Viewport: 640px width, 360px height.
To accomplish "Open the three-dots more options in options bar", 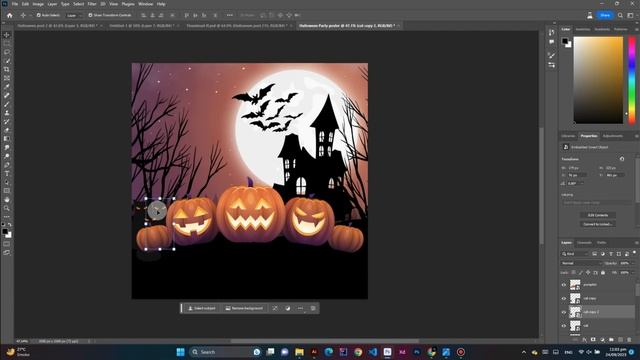I will click(230, 15).
